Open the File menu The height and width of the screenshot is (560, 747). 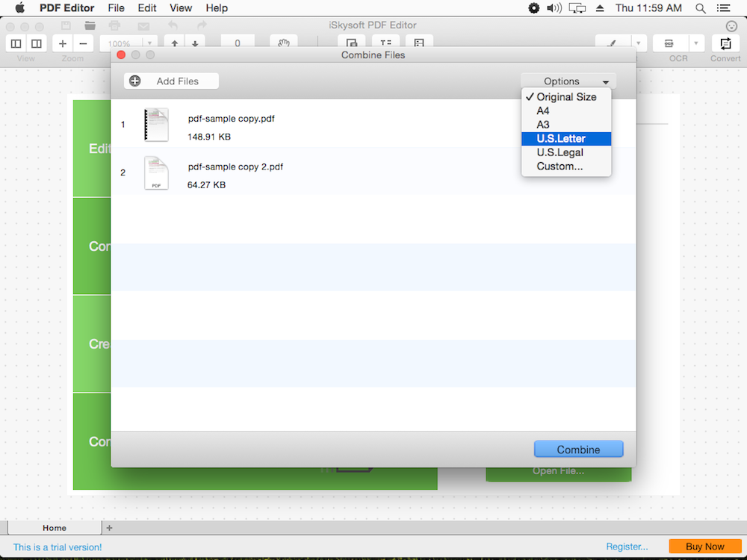117,8
